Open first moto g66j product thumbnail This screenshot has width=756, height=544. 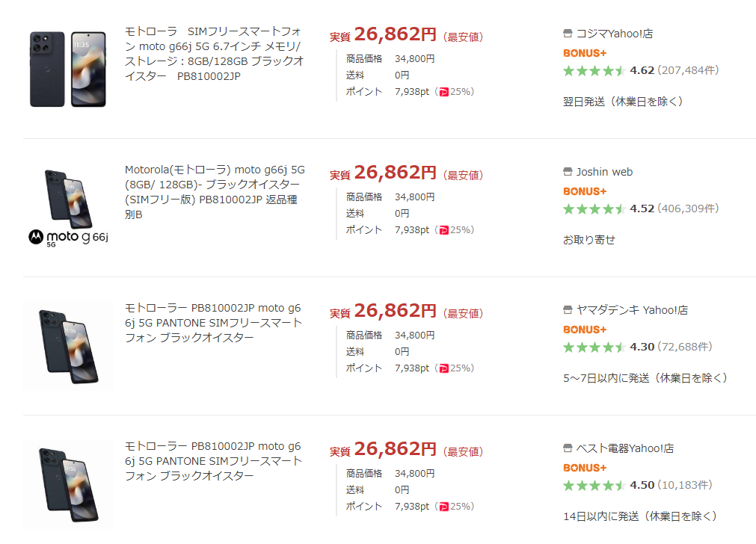click(67, 69)
